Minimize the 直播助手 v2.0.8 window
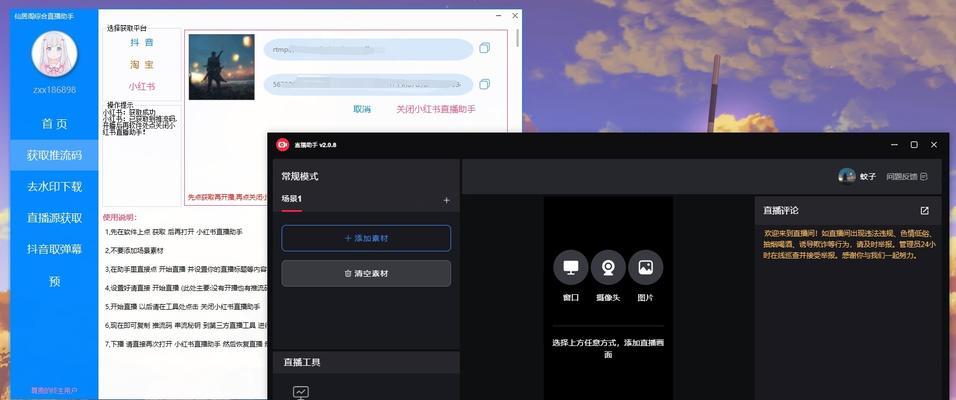This screenshot has height=400, width=956. click(894, 145)
